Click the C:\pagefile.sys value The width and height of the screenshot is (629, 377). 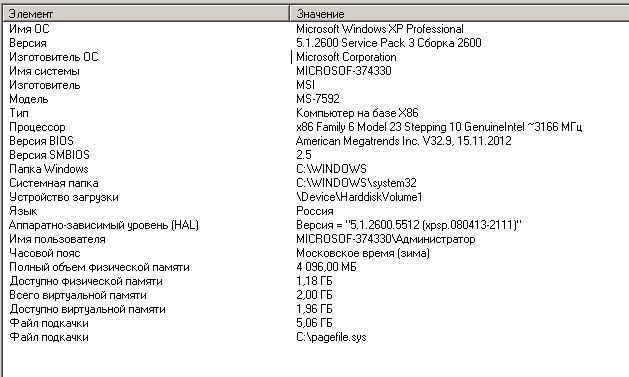[331, 337]
